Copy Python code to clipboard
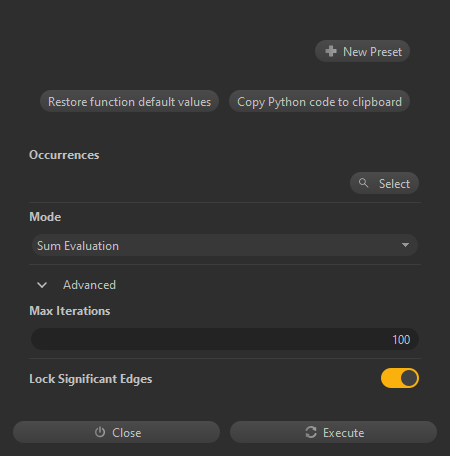The width and height of the screenshot is (450, 456). coord(319,101)
